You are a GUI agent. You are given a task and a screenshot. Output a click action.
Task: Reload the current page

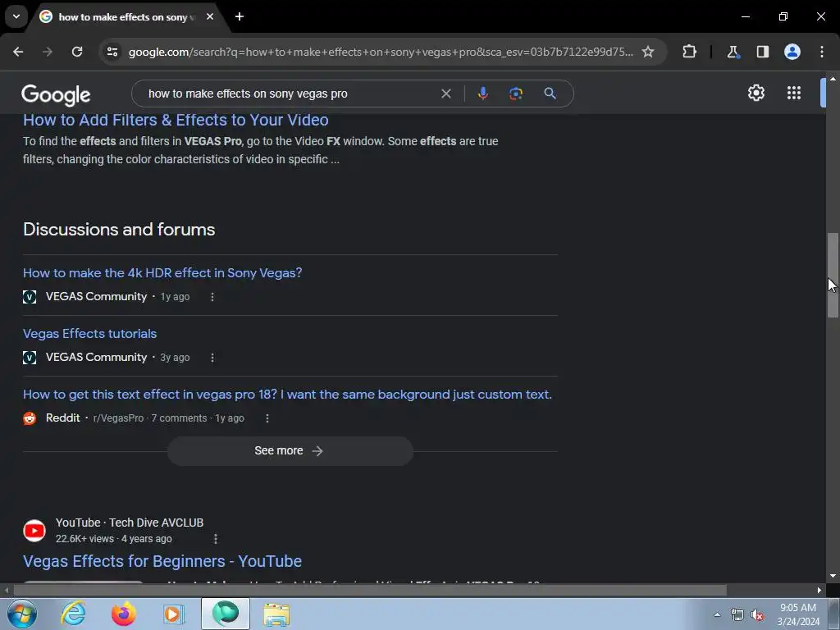coord(77,52)
